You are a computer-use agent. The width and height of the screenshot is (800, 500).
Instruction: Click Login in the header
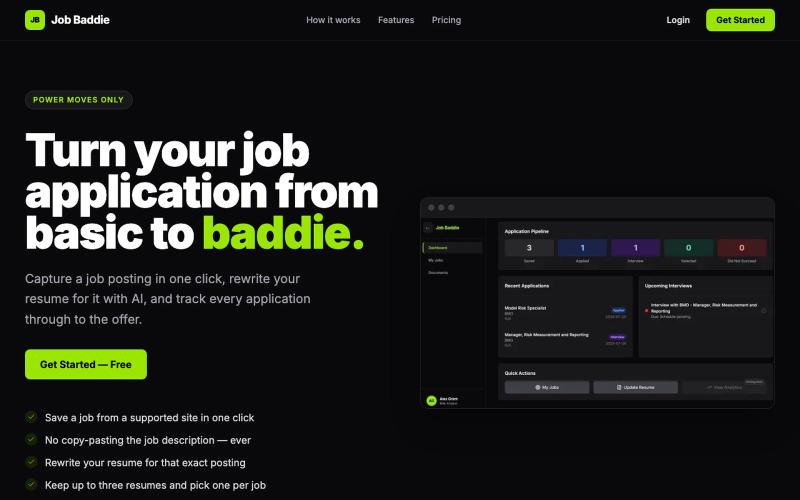[x=678, y=20]
